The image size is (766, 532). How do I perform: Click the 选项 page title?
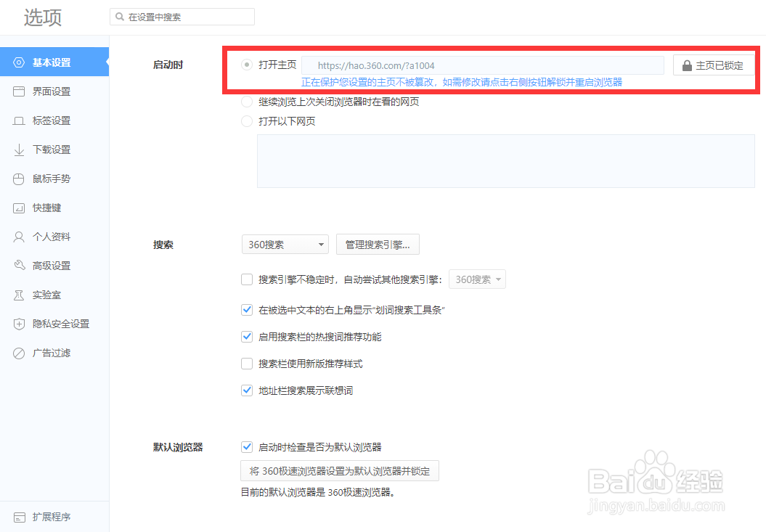tap(43, 17)
